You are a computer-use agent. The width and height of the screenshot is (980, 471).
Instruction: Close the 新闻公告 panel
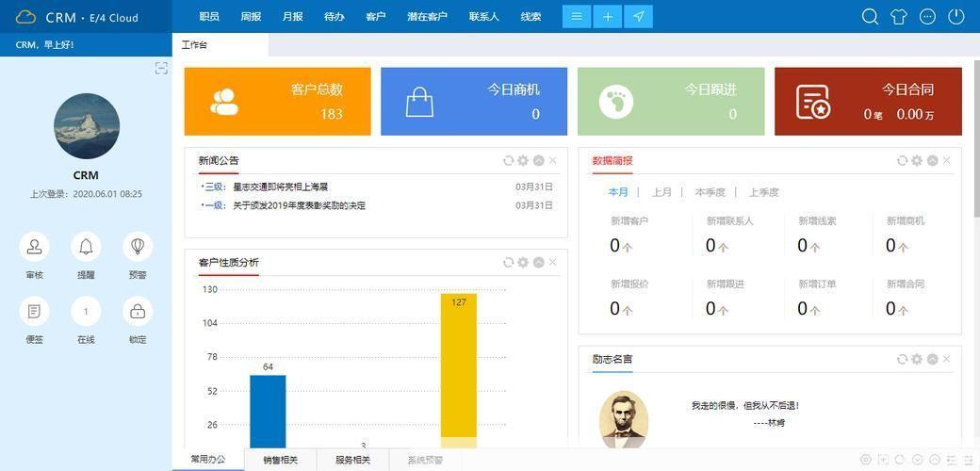(552, 160)
